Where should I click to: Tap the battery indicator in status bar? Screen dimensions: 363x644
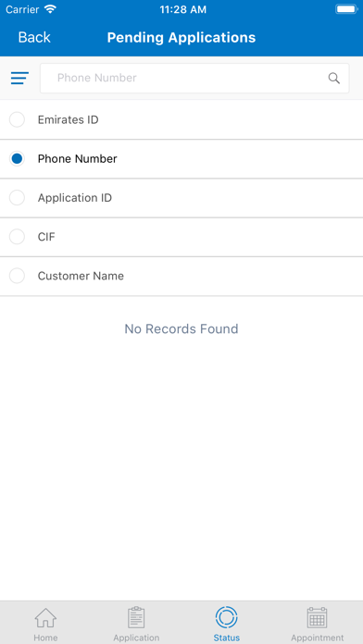point(346,9)
